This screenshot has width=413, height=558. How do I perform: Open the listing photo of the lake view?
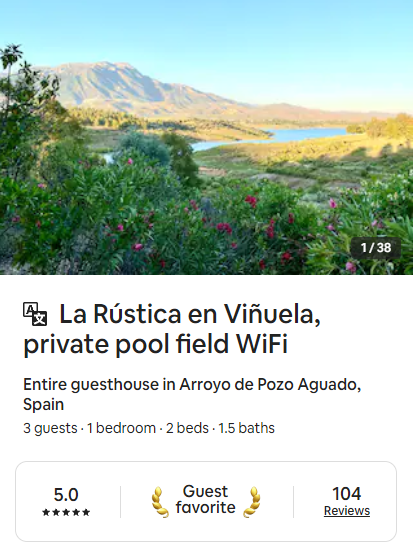click(x=206, y=137)
